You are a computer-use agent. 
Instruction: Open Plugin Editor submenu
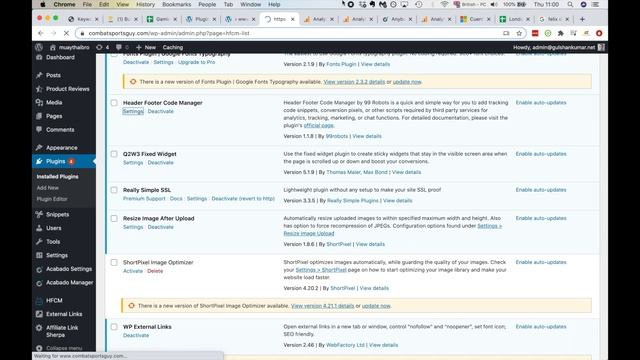[52, 199]
